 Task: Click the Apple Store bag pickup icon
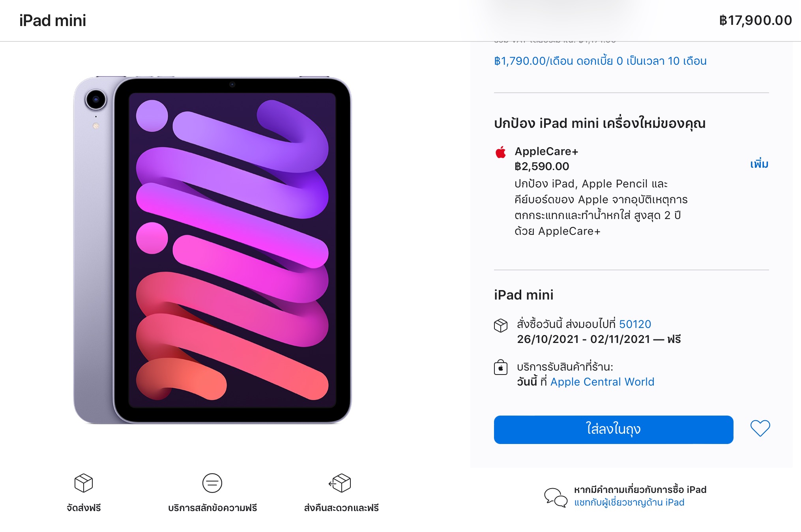(x=501, y=367)
